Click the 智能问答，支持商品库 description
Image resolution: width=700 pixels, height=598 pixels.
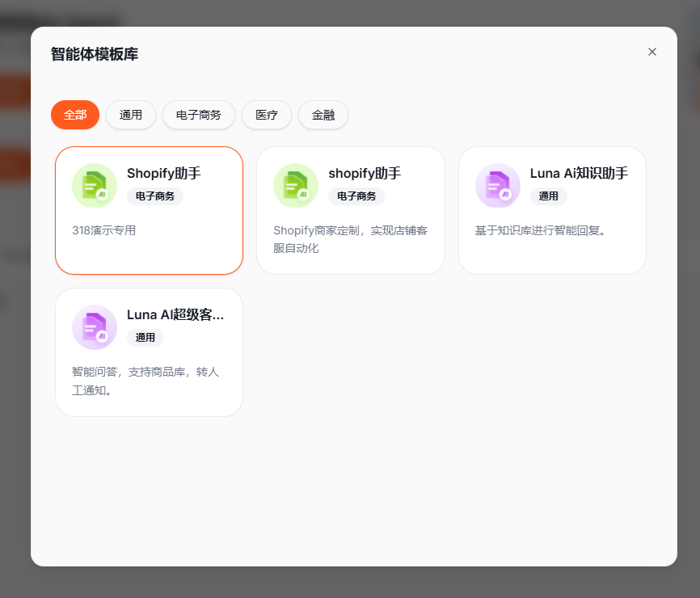tap(145, 381)
